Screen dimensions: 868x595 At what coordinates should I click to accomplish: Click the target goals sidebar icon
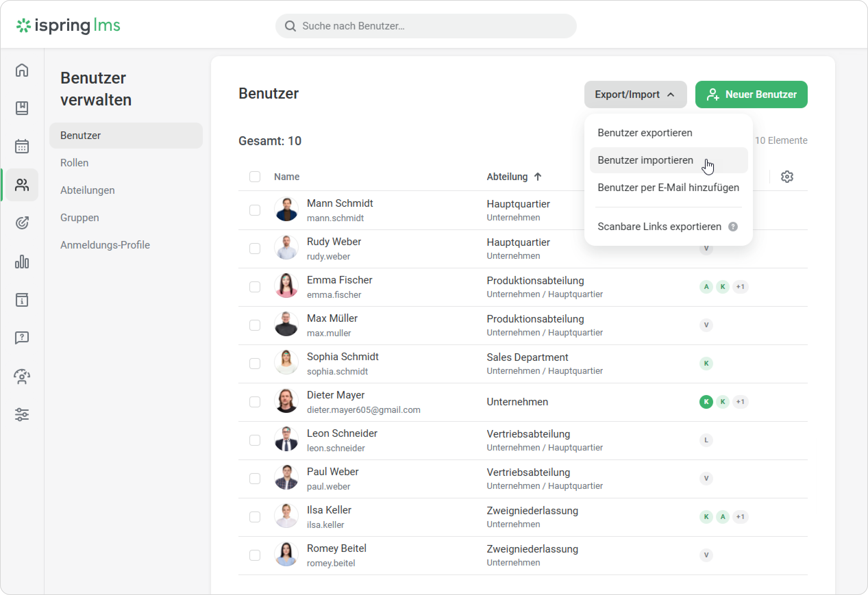22,223
